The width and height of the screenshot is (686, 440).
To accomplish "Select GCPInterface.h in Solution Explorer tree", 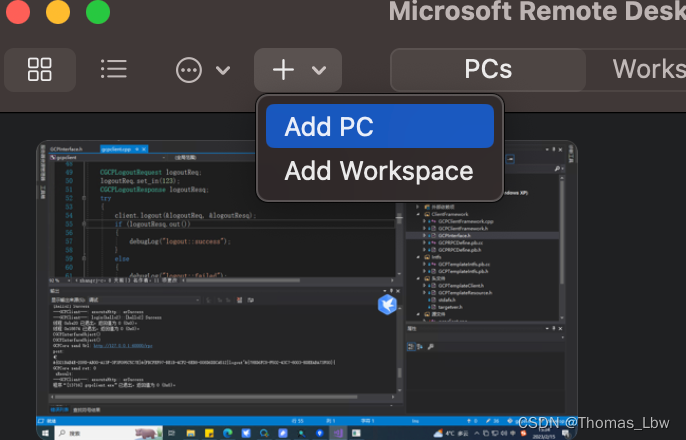I will 454,235.
